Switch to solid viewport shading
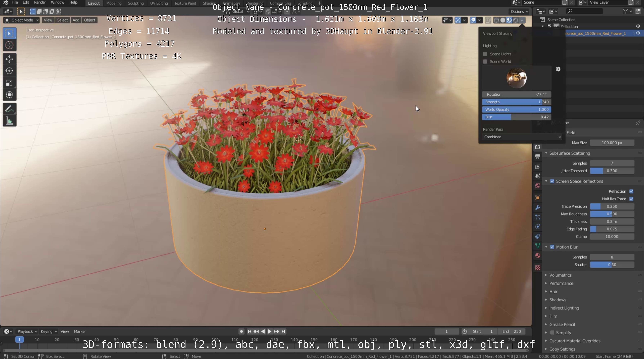644x359 pixels. [x=503, y=20]
